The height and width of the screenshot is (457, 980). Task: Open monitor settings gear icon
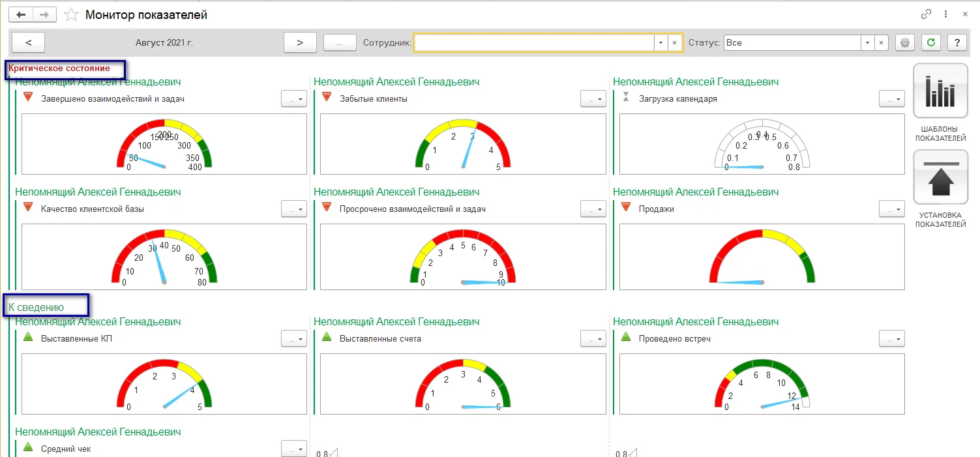coord(904,42)
